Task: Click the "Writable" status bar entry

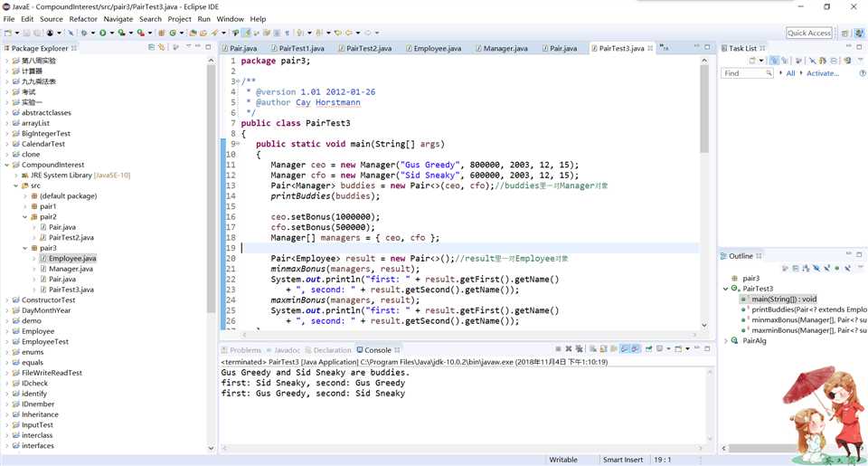Action: pos(563,460)
